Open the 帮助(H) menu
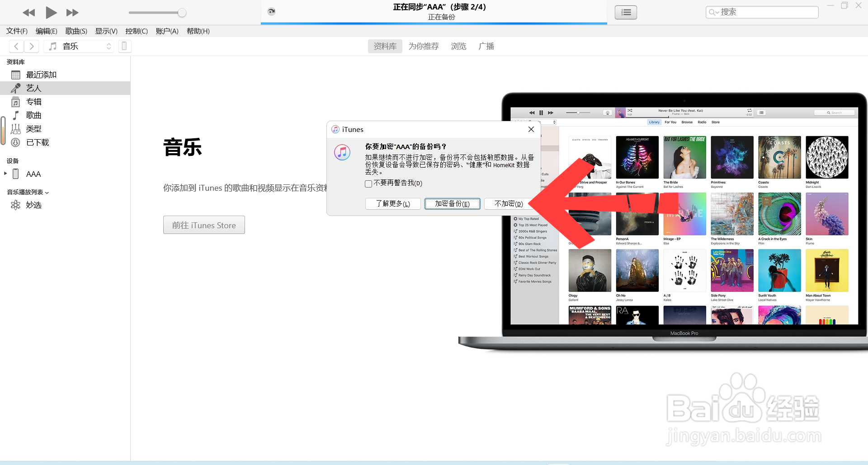Image resolution: width=868 pixels, height=465 pixels. (198, 31)
